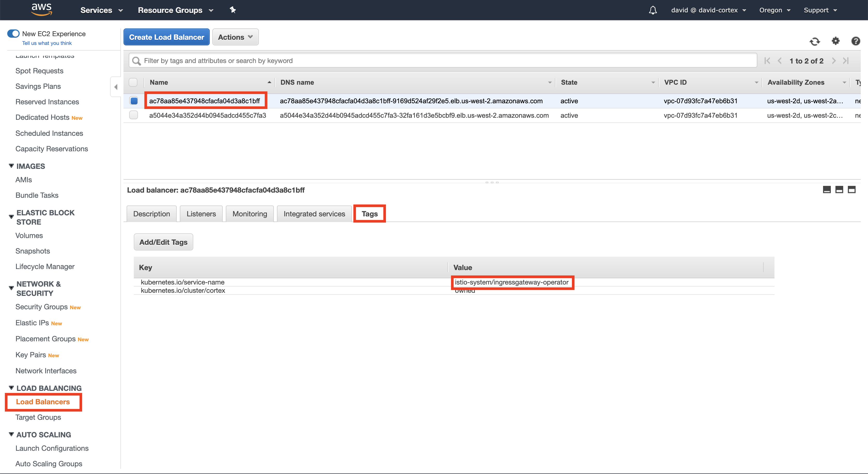Refresh the load balancer list
Viewport: 868px width, 474px height.
click(x=815, y=41)
